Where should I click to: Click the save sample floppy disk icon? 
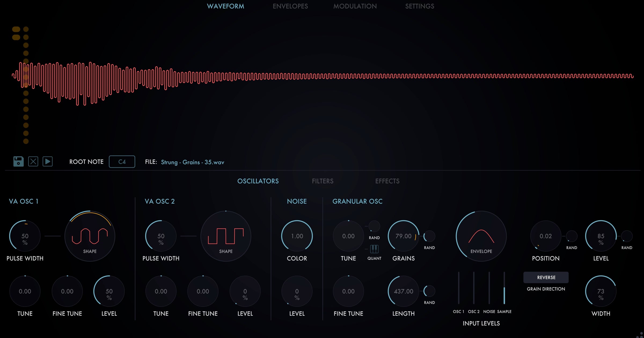coord(19,161)
